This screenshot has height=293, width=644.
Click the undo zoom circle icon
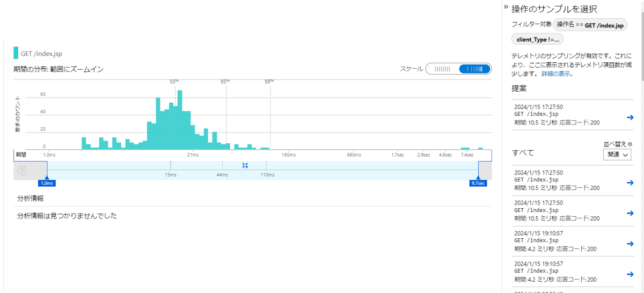click(22, 171)
